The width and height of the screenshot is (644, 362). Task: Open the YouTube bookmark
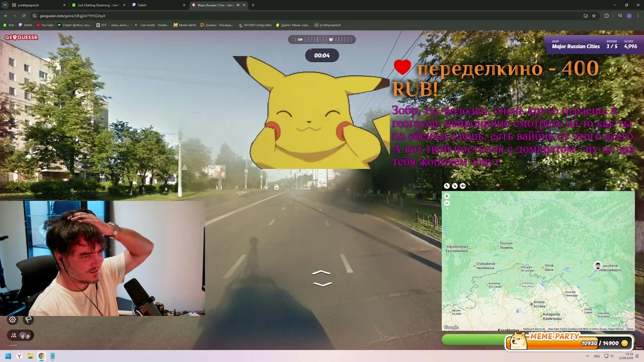pyautogui.click(x=44, y=25)
